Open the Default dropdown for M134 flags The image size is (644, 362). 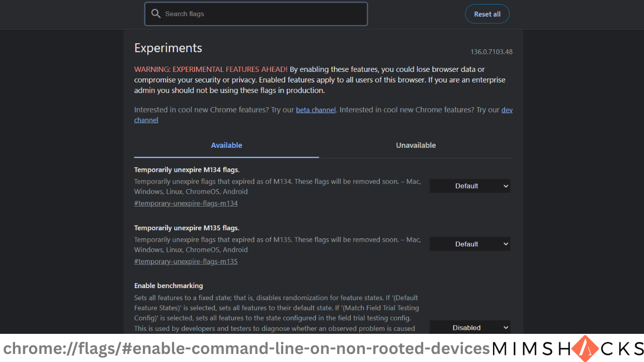[x=470, y=186]
